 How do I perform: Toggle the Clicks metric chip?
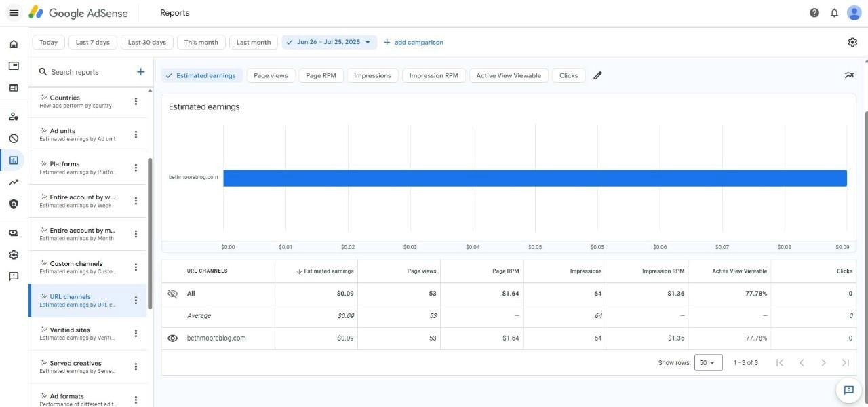[568, 75]
